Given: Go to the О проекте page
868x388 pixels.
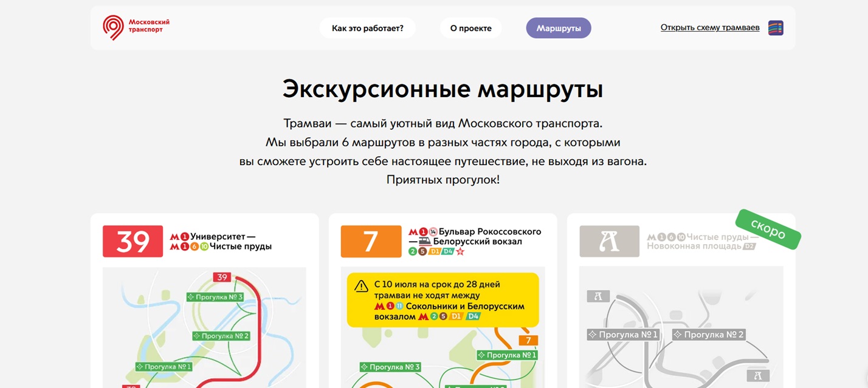Looking at the screenshot, I should point(470,28).
